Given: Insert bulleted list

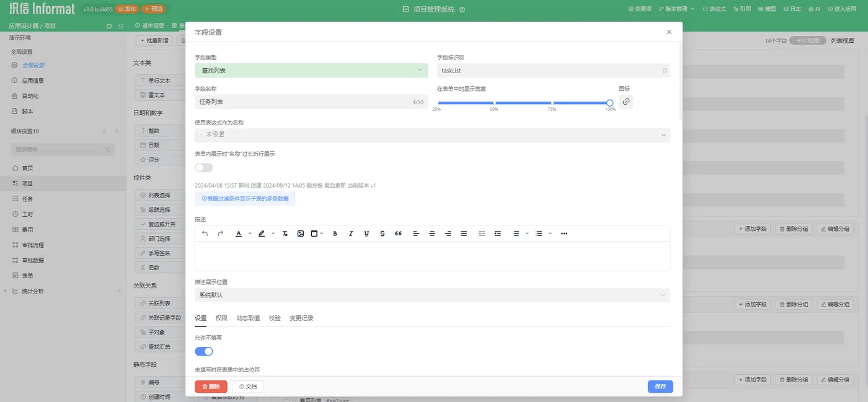Looking at the screenshot, I should tap(539, 234).
